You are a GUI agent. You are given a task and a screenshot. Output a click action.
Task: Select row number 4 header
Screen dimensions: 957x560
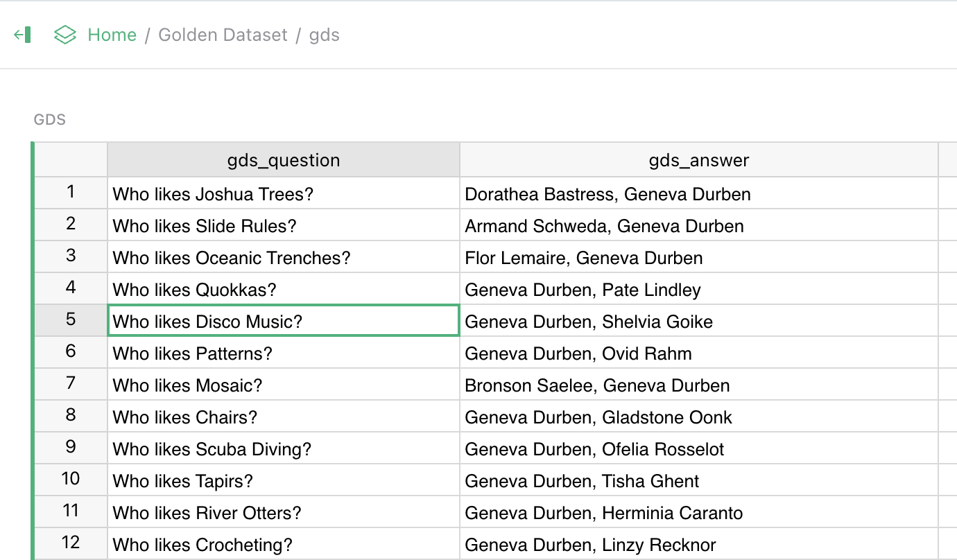click(x=71, y=288)
